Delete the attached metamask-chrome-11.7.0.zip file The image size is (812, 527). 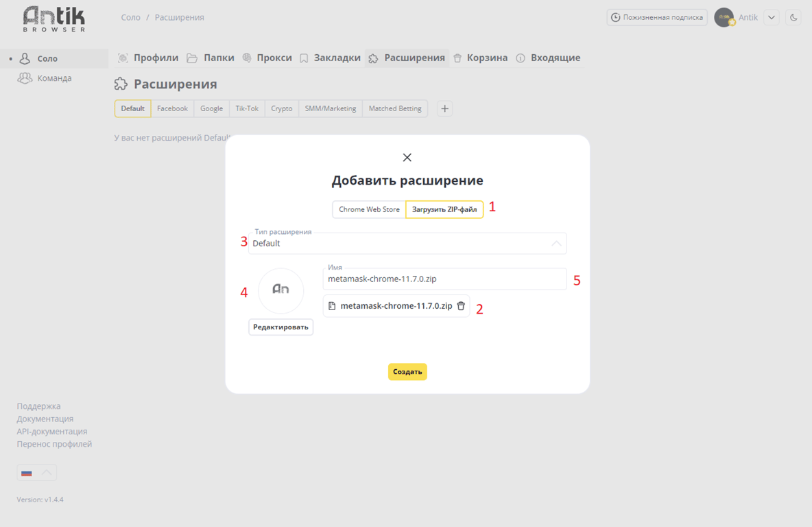coord(461,306)
